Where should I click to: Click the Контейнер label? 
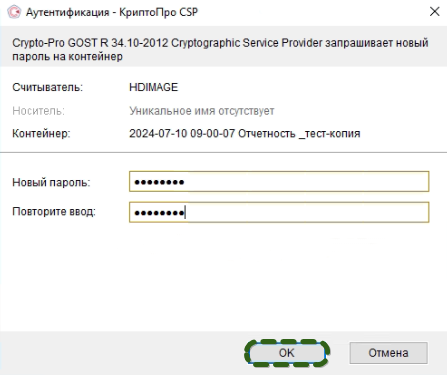[41, 134]
